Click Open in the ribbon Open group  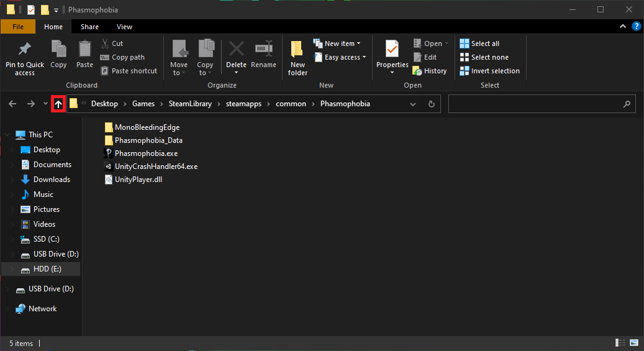(431, 43)
